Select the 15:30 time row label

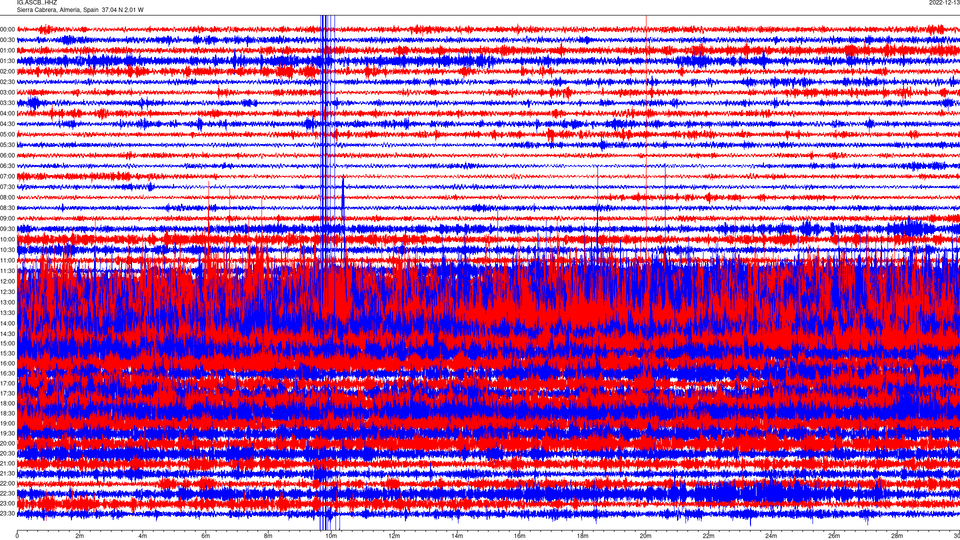pyautogui.click(x=8, y=353)
